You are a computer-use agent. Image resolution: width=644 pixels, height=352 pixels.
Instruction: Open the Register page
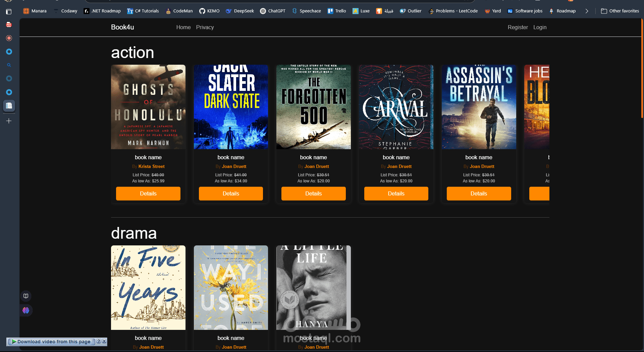click(x=518, y=27)
